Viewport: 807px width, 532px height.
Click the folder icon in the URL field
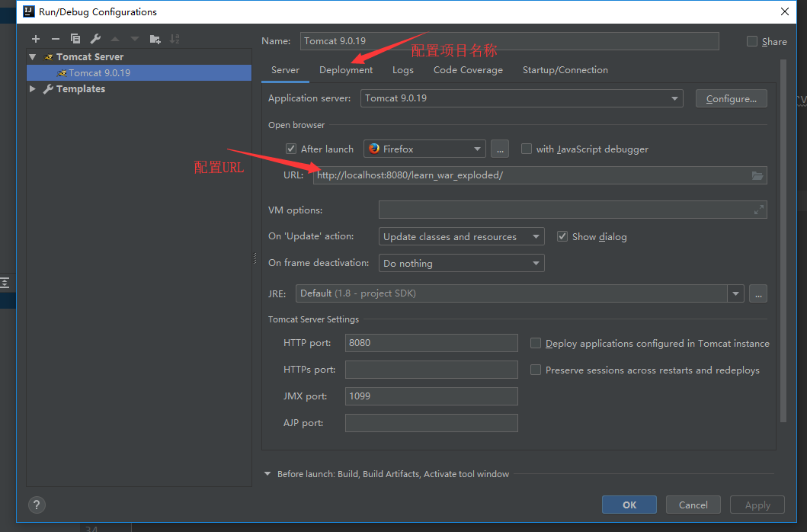coord(757,175)
